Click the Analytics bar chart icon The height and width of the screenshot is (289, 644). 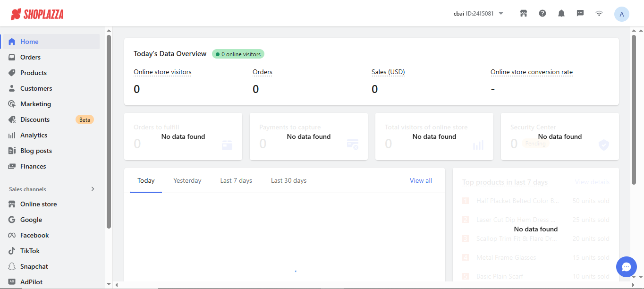[12, 135]
